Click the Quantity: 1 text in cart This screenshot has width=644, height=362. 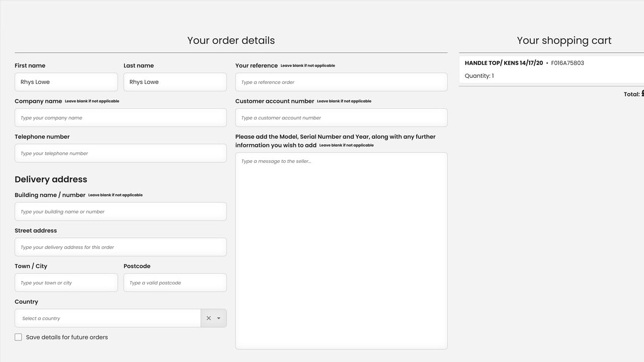pos(479,76)
